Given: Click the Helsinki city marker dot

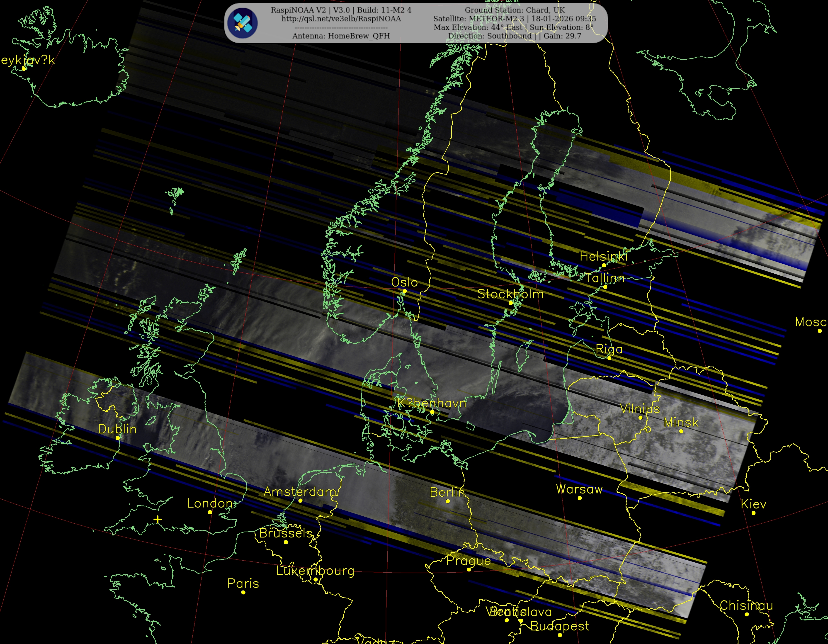Looking at the screenshot, I should (604, 265).
